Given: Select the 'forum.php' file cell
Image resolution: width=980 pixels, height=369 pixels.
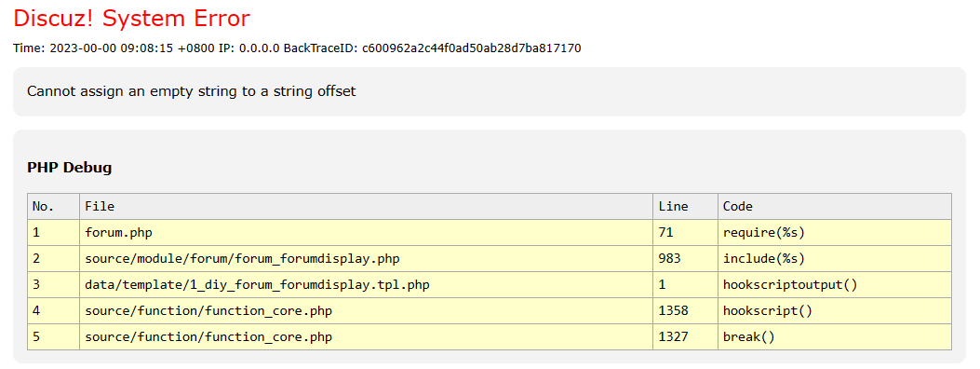Looking at the screenshot, I should tap(367, 233).
